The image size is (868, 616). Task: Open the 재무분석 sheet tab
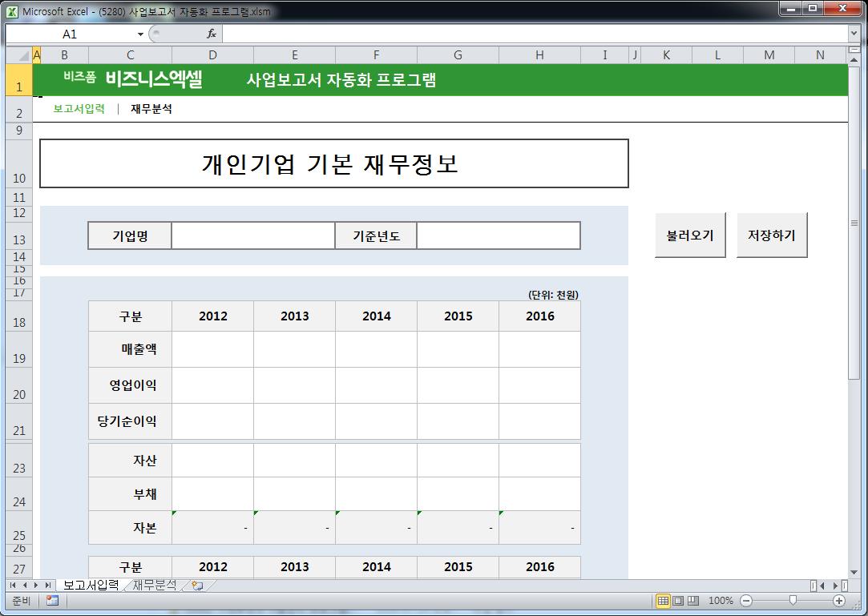(x=154, y=586)
